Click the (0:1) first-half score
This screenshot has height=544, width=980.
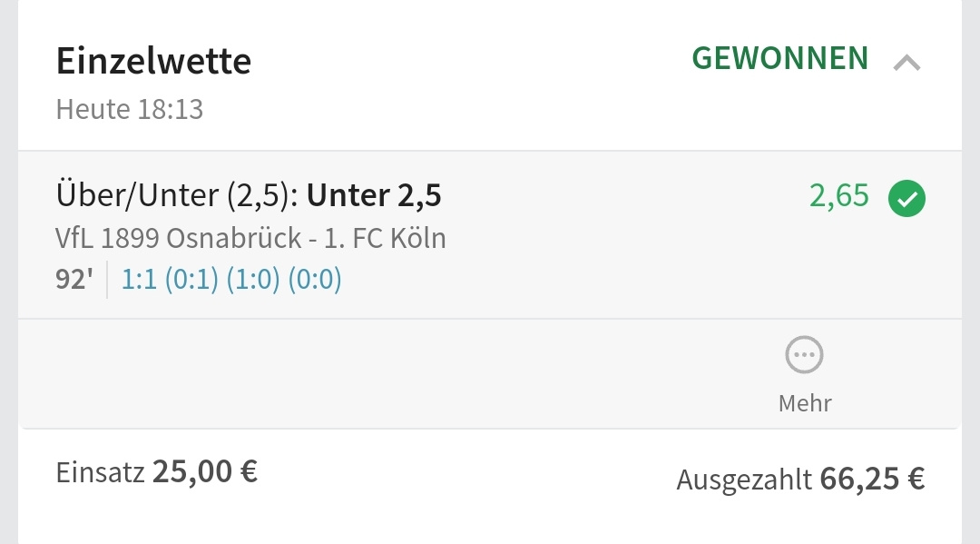click(x=191, y=280)
